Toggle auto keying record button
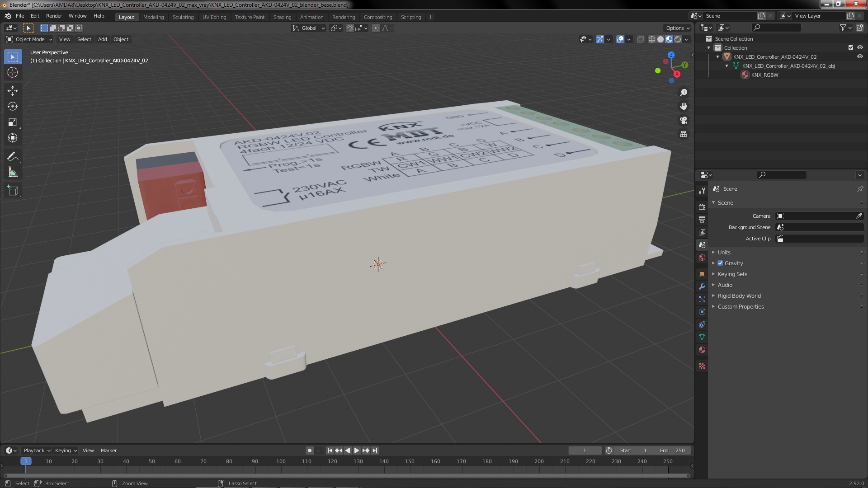Screen dimensions: 868x488 tap(310, 450)
